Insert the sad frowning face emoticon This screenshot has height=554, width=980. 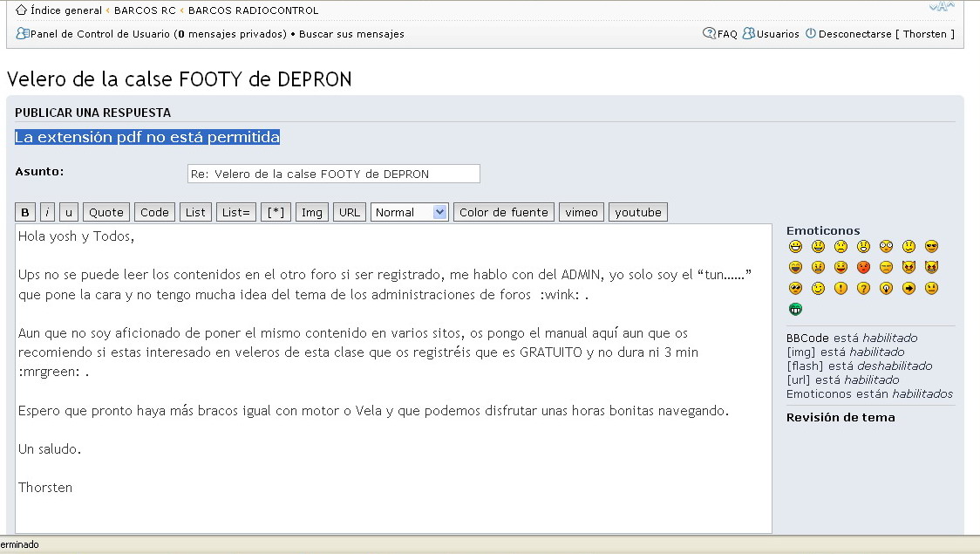pyautogui.click(x=840, y=246)
